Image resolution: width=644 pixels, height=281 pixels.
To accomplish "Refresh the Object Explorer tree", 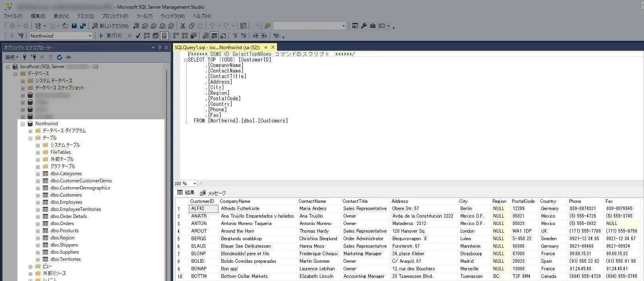I will click(60, 57).
